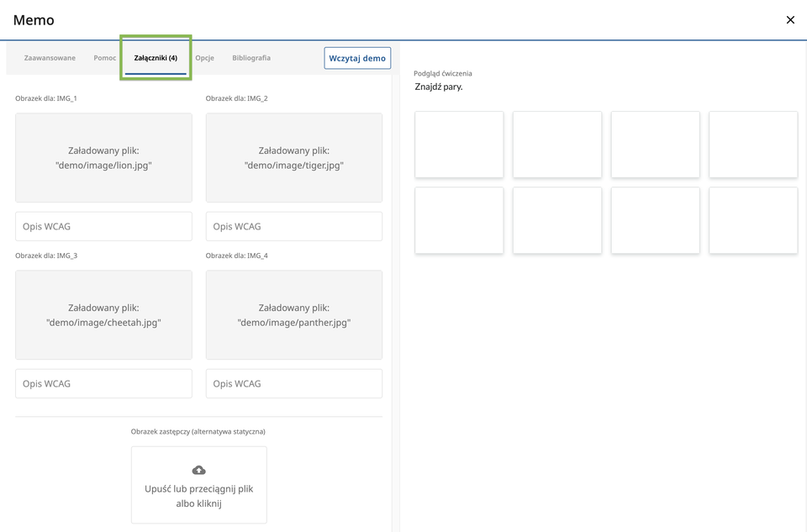The height and width of the screenshot is (532, 807).
Task: Close the Memo dialog
Action: (789, 20)
